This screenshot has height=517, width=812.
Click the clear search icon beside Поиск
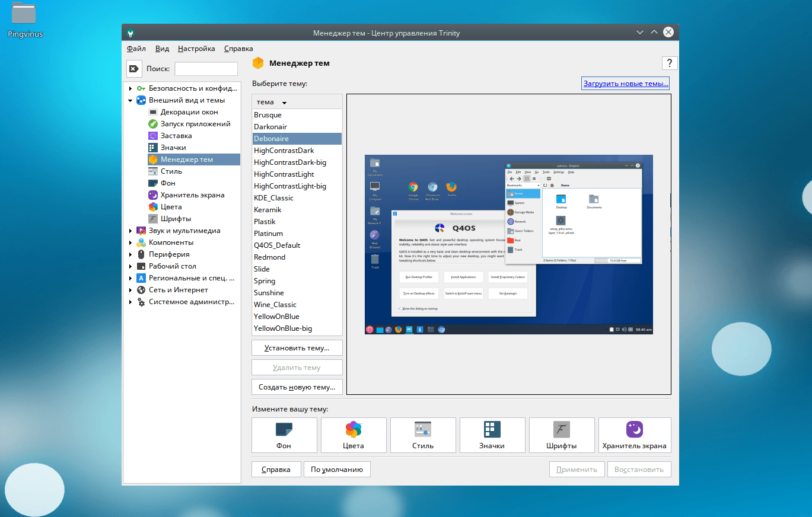(134, 69)
